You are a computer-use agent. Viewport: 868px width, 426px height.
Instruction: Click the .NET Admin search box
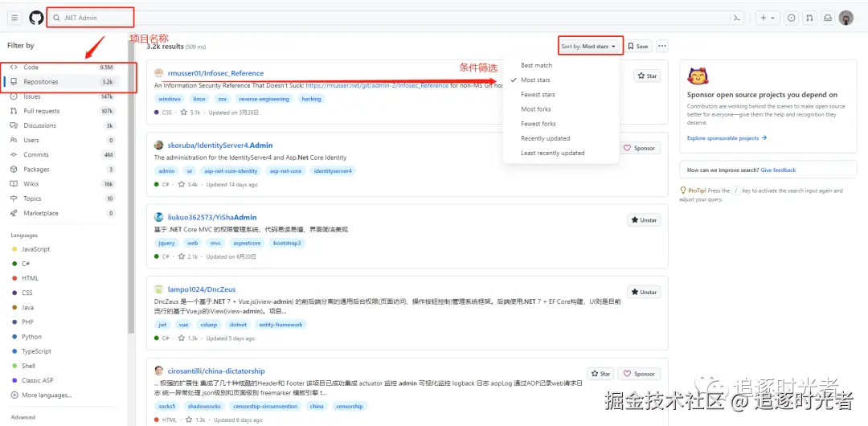tap(395, 18)
